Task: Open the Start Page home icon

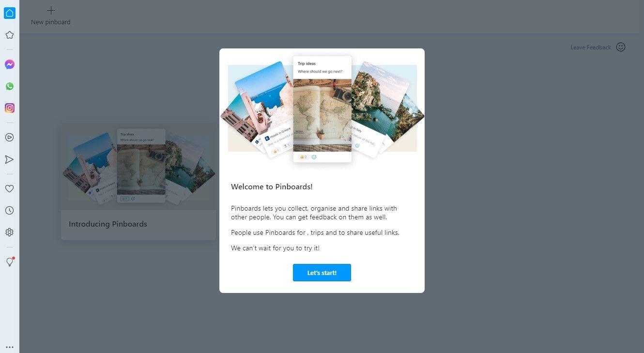Action: click(x=9, y=13)
